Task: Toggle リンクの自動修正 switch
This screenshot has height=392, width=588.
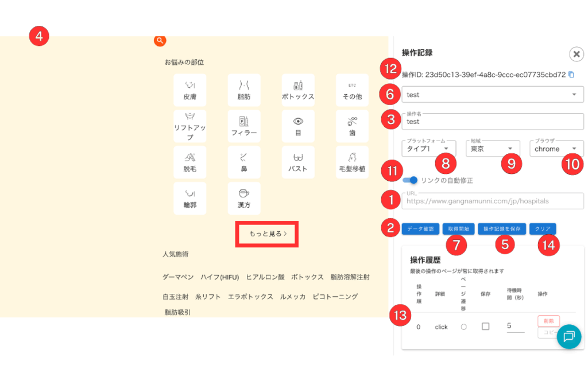Action: [410, 180]
